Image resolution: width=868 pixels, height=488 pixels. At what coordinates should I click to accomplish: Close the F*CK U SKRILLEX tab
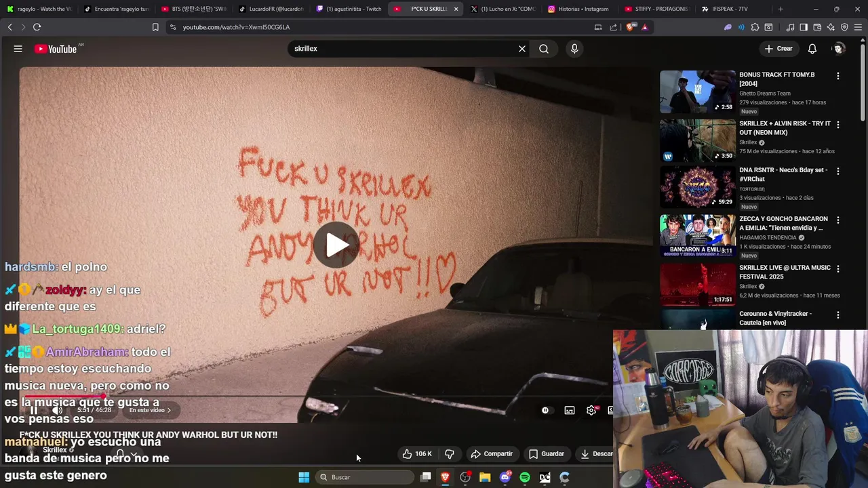coord(456,9)
